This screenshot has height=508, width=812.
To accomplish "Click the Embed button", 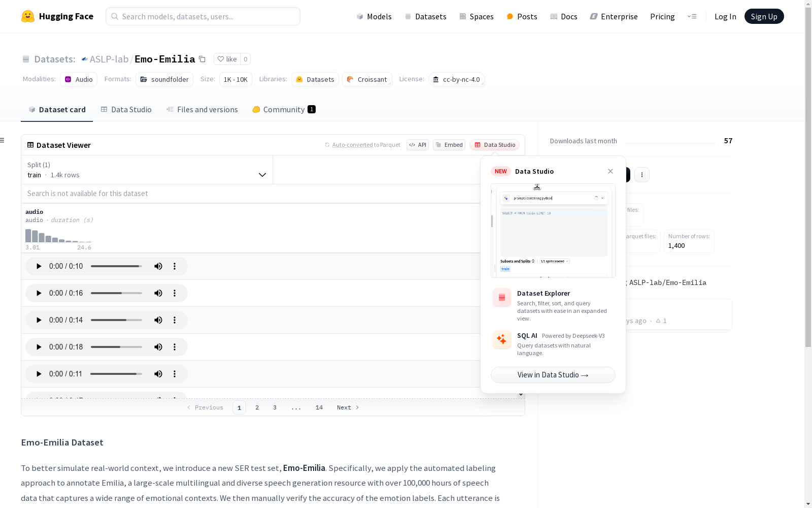I will [449, 145].
